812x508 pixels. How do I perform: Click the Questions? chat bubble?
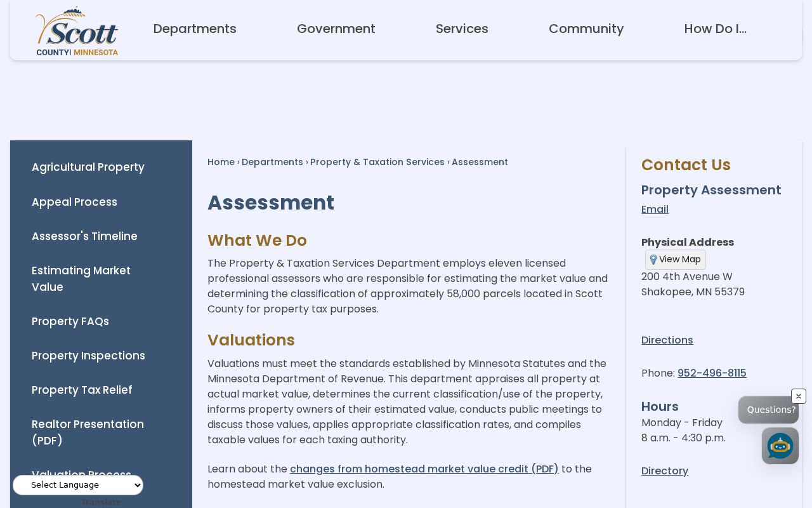[x=769, y=410]
